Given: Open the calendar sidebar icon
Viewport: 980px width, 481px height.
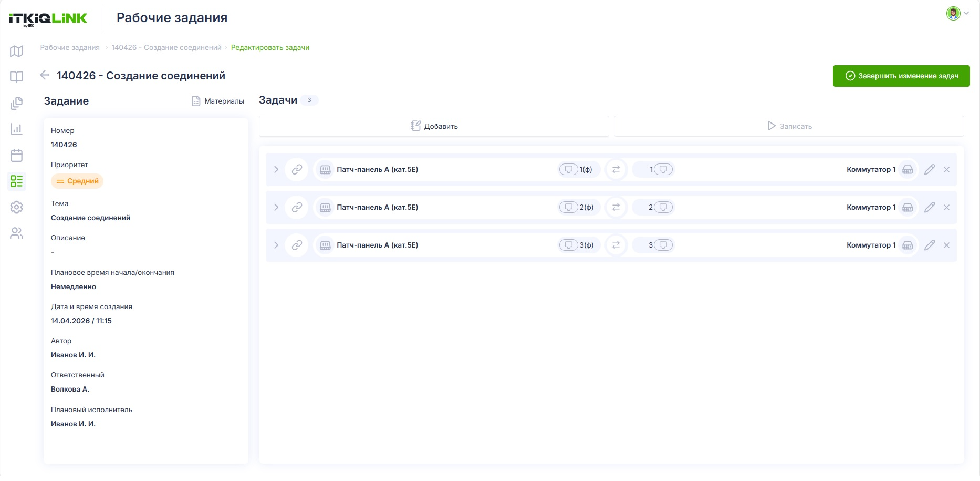Looking at the screenshot, I should [x=17, y=155].
